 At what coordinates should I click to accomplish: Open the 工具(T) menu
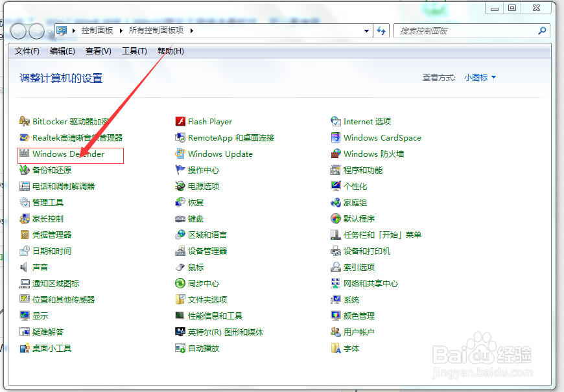point(134,51)
